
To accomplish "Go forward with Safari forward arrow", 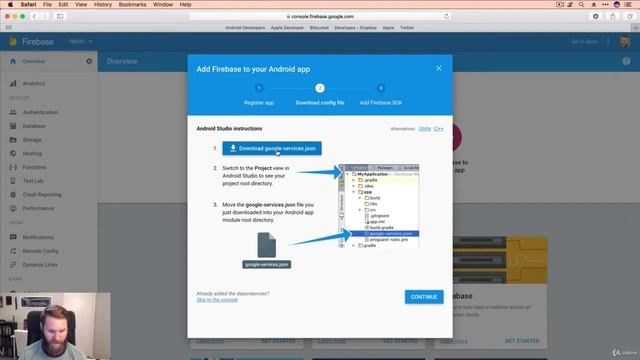I will [45, 16].
